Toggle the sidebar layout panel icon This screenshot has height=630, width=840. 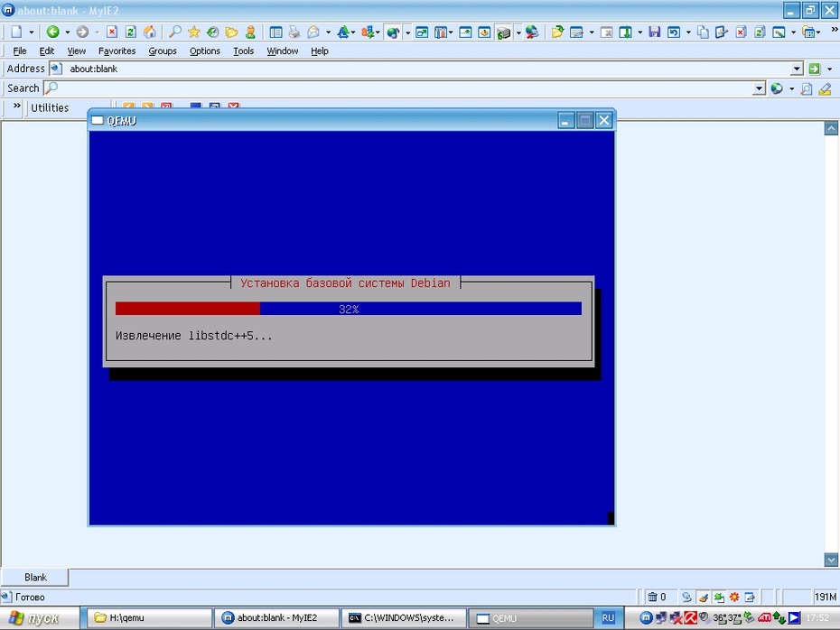coord(275,32)
